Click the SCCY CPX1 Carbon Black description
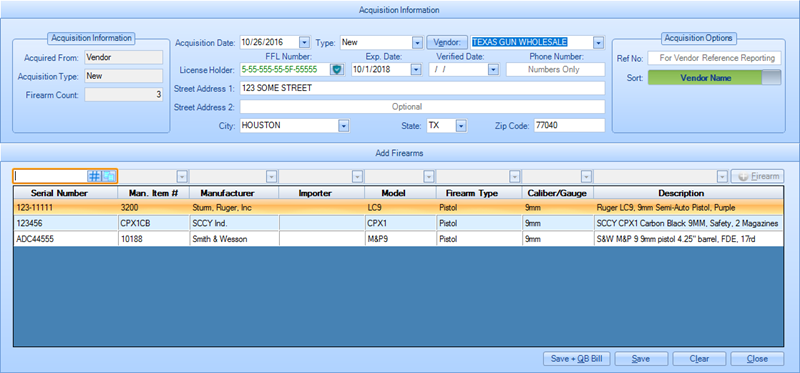The height and width of the screenshot is (373, 800). click(688, 223)
